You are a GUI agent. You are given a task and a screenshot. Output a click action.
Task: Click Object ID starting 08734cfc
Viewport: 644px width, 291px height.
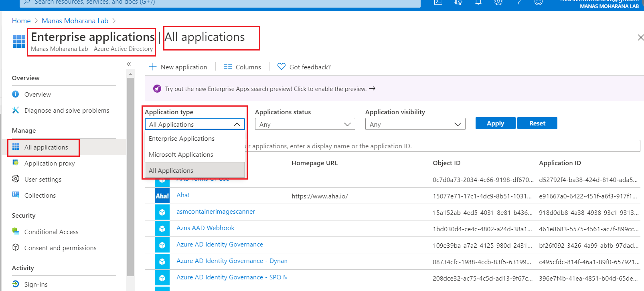482,262
